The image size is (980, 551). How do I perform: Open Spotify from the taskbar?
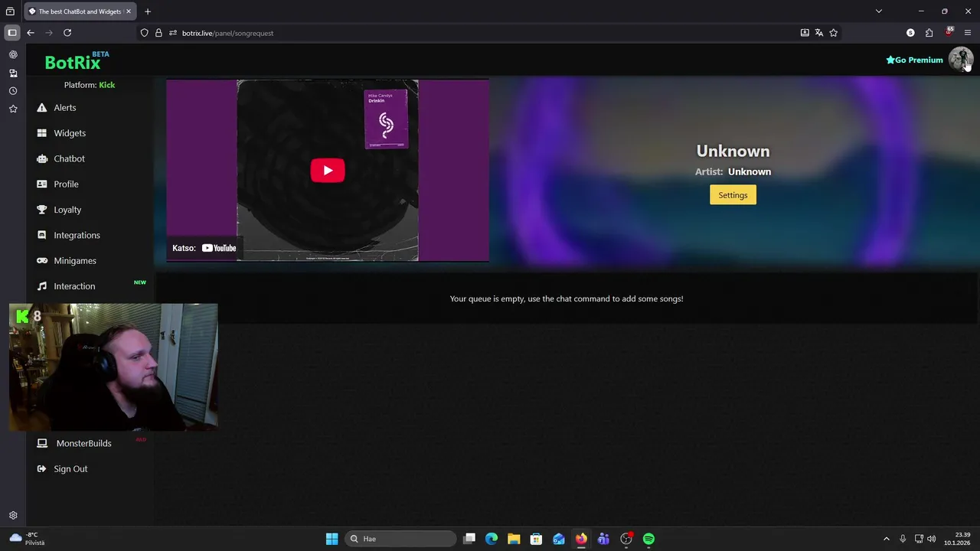tap(648, 539)
